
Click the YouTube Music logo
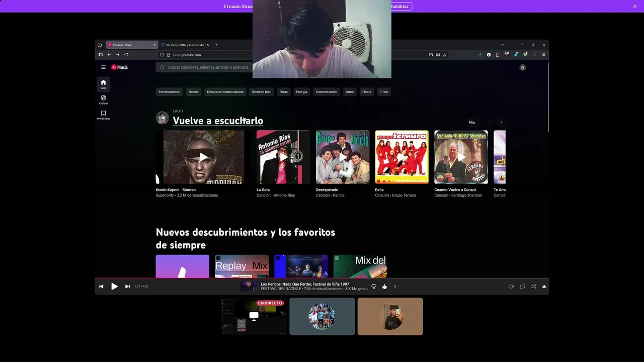coord(120,67)
